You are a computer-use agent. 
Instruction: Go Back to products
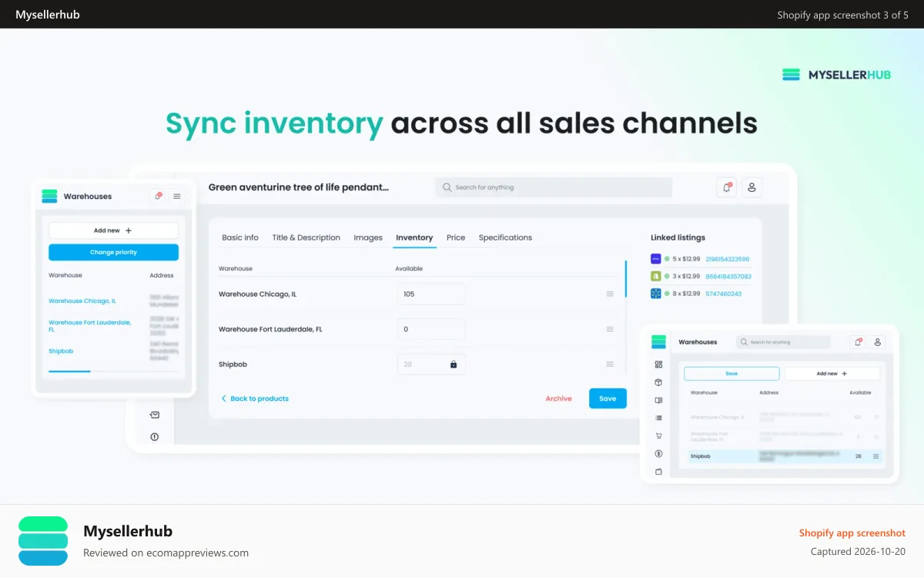pos(255,398)
